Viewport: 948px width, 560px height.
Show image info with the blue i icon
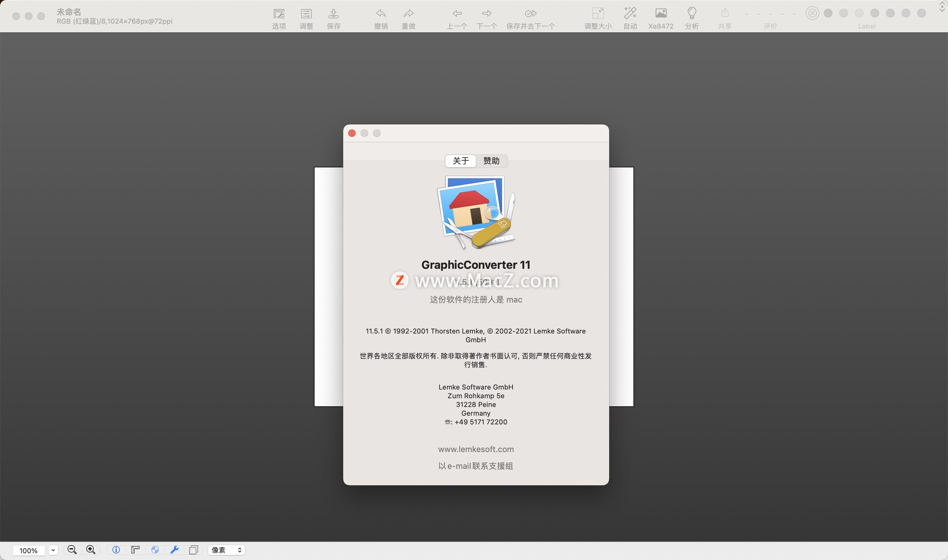116,550
